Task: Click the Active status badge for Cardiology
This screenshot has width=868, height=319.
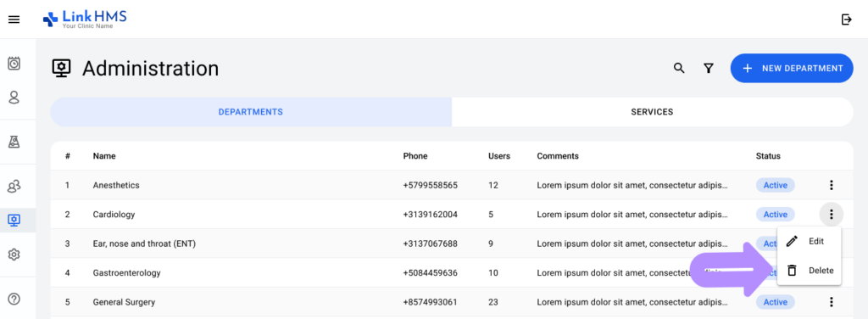Action: (x=775, y=215)
